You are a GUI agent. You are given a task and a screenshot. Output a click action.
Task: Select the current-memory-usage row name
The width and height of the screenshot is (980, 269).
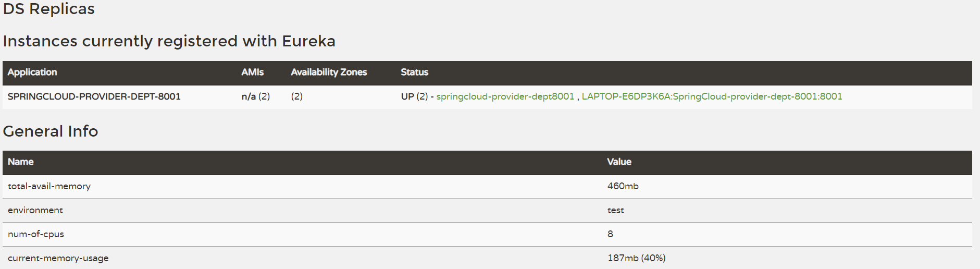click(x=58, y=258)
